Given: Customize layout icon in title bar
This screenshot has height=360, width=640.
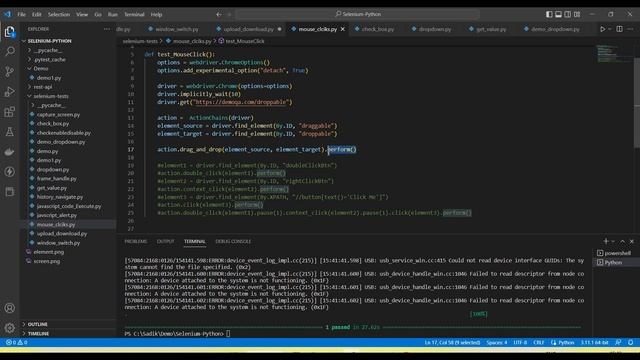Looking at the screenshot, I should pyautogui.click(x=577, y=14).
